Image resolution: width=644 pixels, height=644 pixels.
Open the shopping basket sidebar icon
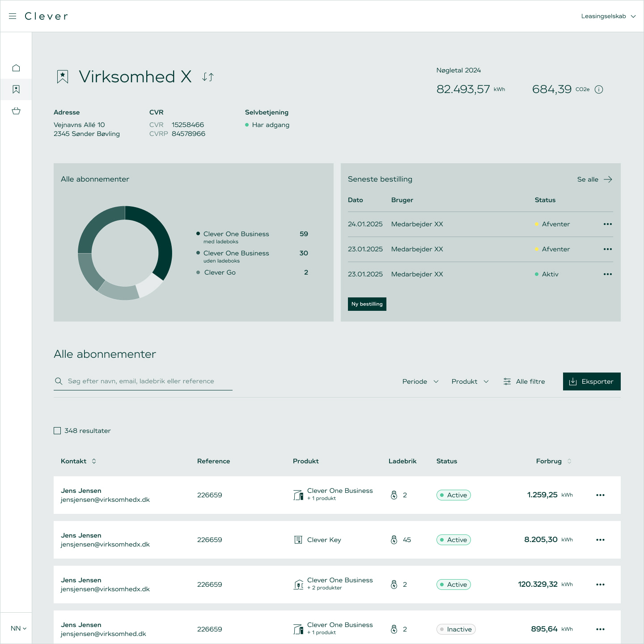tap(16, 111)
